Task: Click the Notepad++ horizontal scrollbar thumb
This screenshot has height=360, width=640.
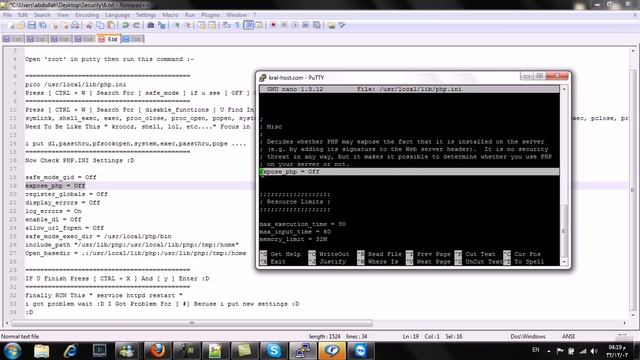Action: (192, 323)
